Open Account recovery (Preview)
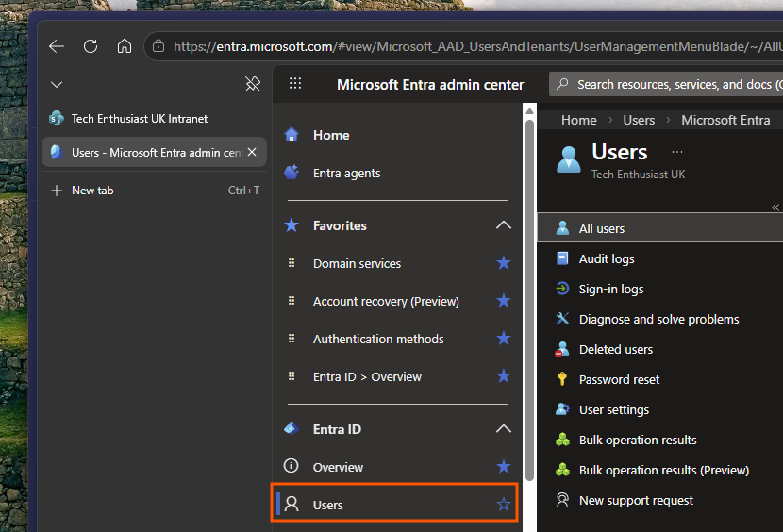Screen dimensions: 783x532 (386, 301)
